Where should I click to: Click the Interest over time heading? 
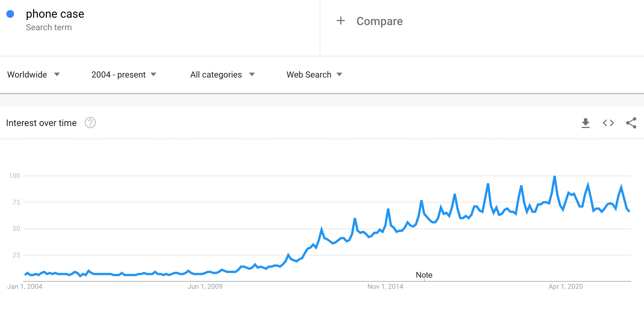point(41,123)
